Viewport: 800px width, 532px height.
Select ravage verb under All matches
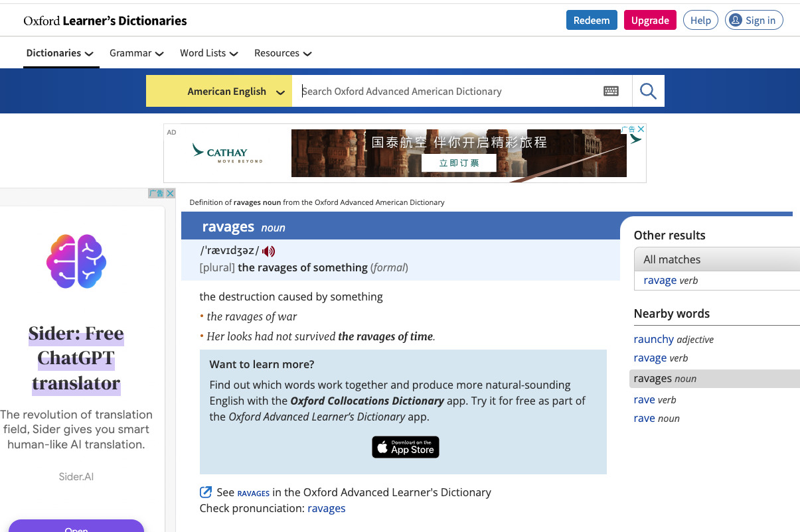click(671, 281)
